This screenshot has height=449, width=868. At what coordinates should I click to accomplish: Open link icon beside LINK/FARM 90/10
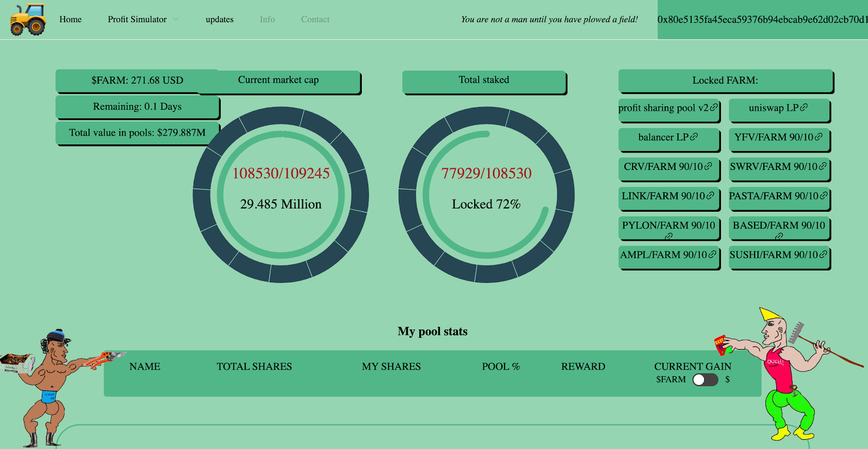click(710, 195)
